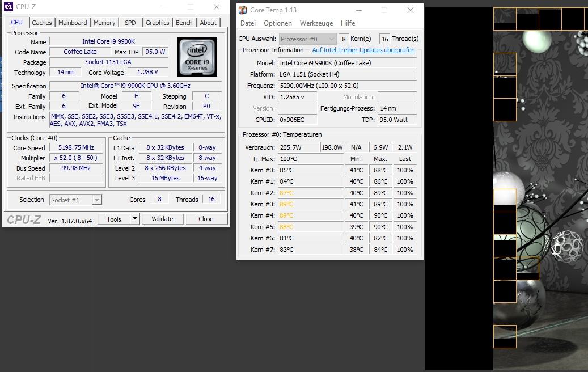The width and height of the screenshot is (588, 372).
Task: Click the Kern #7 Min value 38°C
Action: tap(356, 250)
